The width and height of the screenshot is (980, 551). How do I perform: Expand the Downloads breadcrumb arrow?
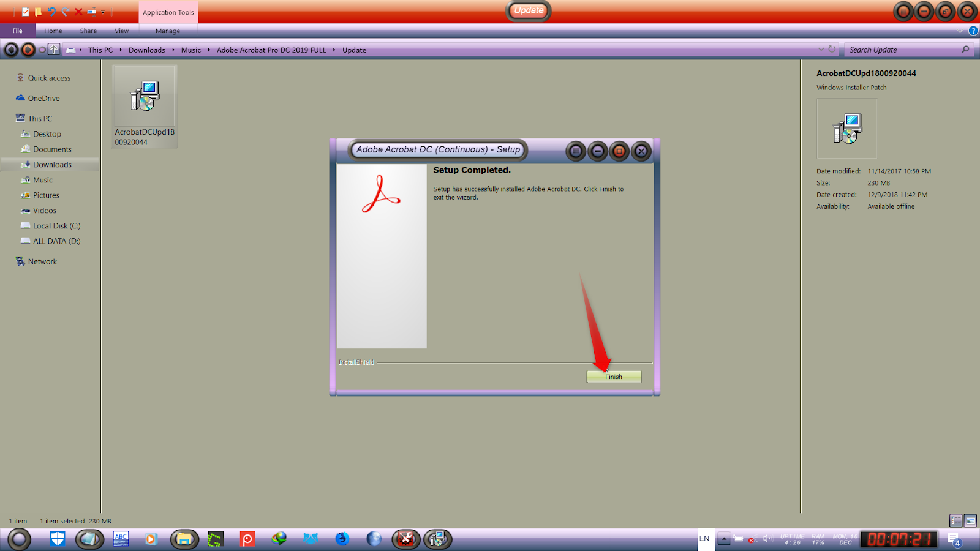[x=173, y=50]
